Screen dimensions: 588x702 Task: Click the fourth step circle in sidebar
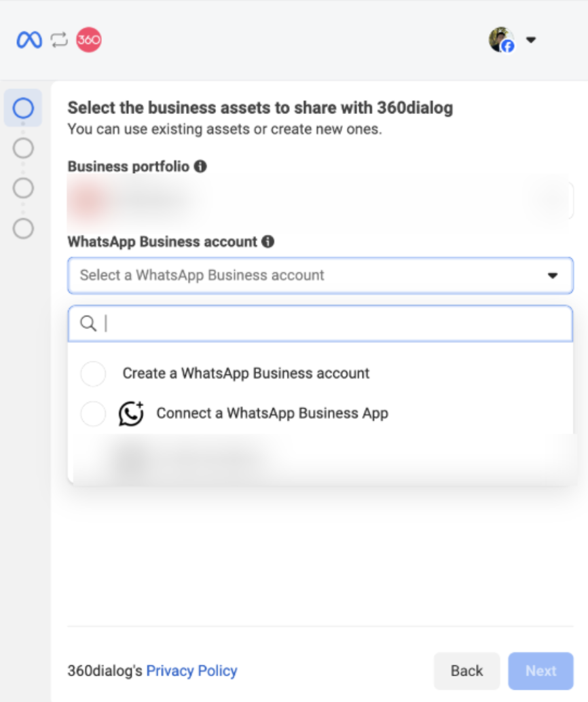23,228
